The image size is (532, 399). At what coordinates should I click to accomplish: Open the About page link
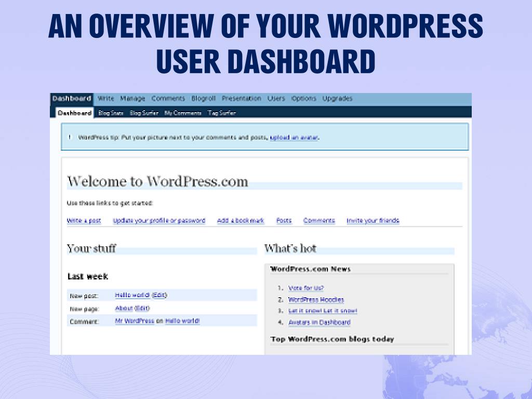pos(124,308)
